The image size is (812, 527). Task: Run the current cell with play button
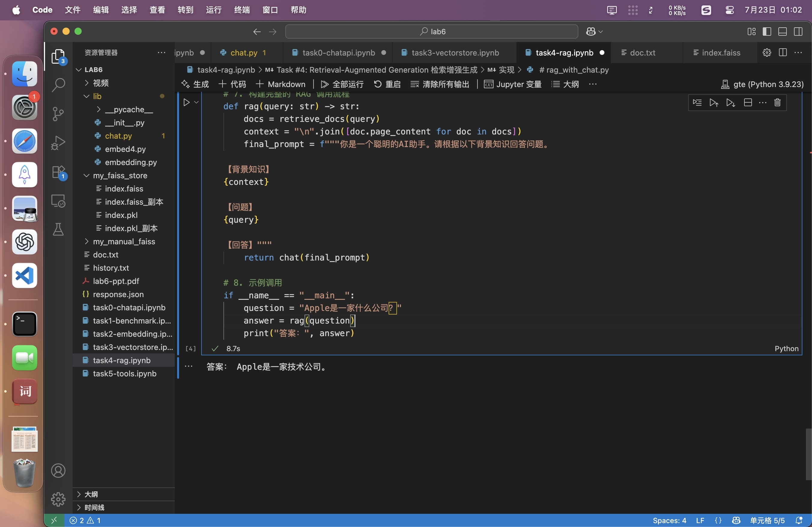click(186, 102)
